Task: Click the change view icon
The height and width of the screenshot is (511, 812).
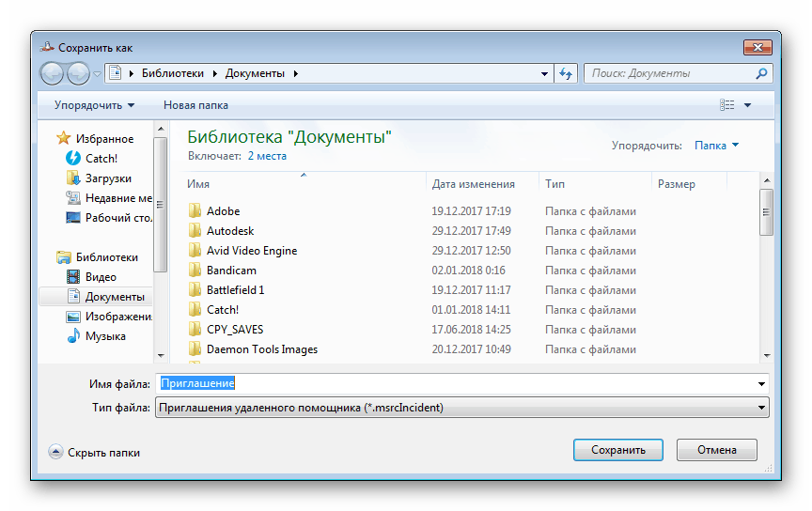Action: click(x=726, y=105)
